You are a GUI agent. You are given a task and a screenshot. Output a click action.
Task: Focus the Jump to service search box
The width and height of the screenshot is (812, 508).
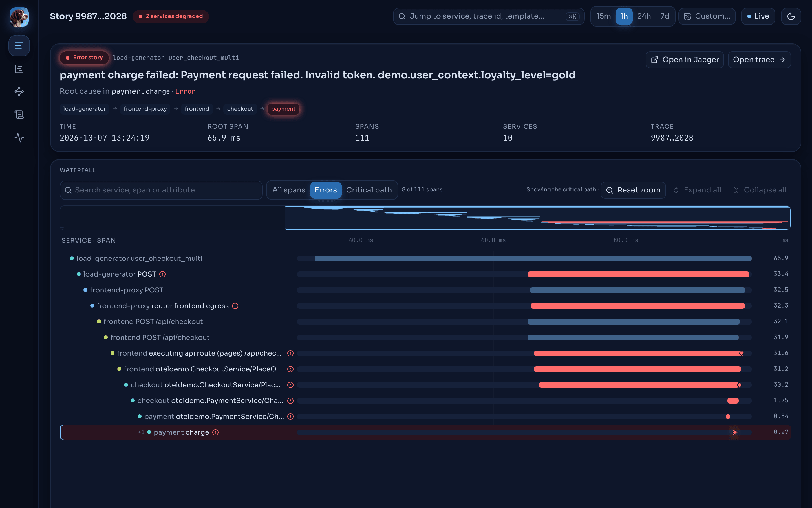coord(489,16)
